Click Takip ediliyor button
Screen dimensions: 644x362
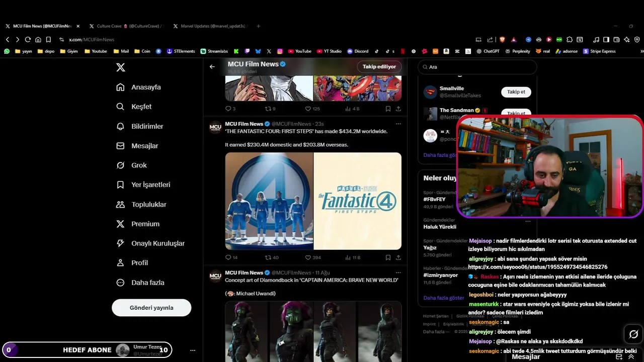[x=379, y=66]
